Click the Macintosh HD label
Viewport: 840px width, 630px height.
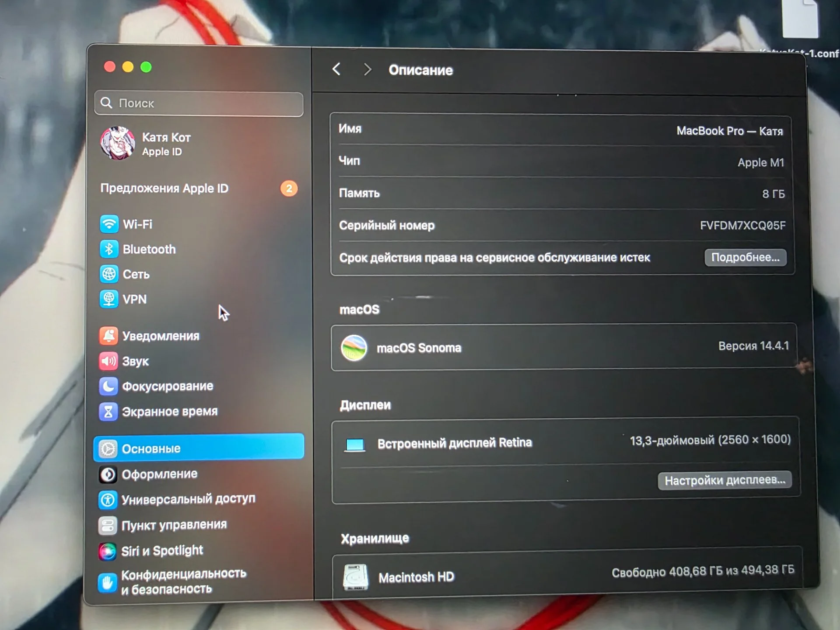[416, 577]
